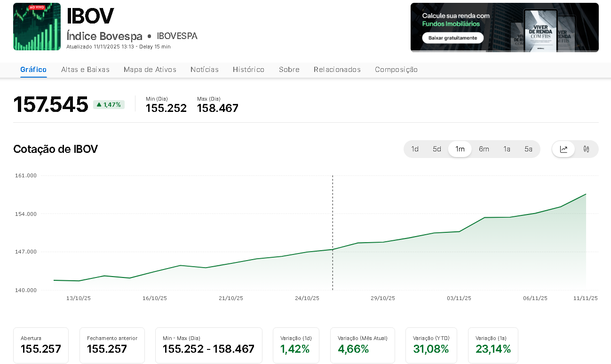Screen dimensions: 611x364
Task: Select the 6m time range
Action: 484,149
